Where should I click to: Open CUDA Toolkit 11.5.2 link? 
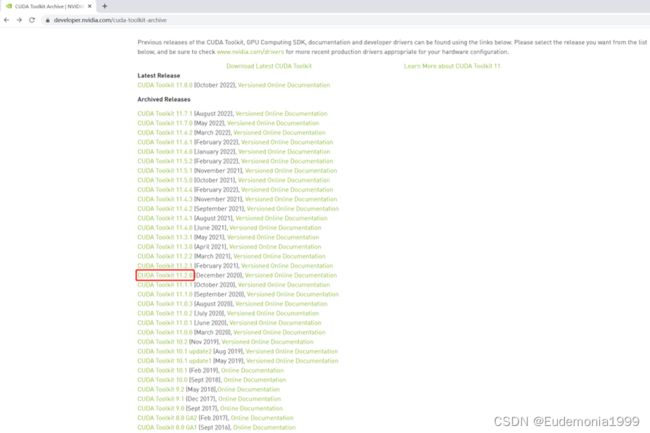[x=165, y=161]
